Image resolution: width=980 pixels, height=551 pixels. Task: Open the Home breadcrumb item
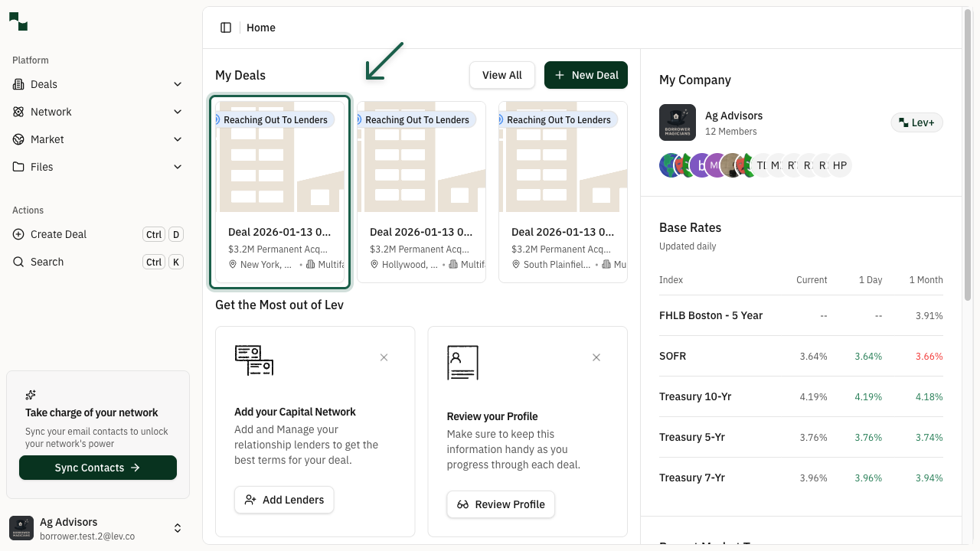(x=260, y=28)
